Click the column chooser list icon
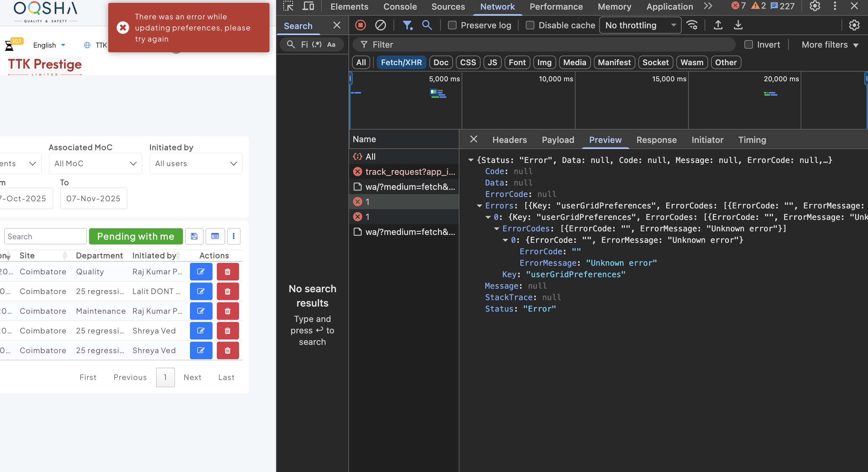868x472 pixels. click(215, 236)
